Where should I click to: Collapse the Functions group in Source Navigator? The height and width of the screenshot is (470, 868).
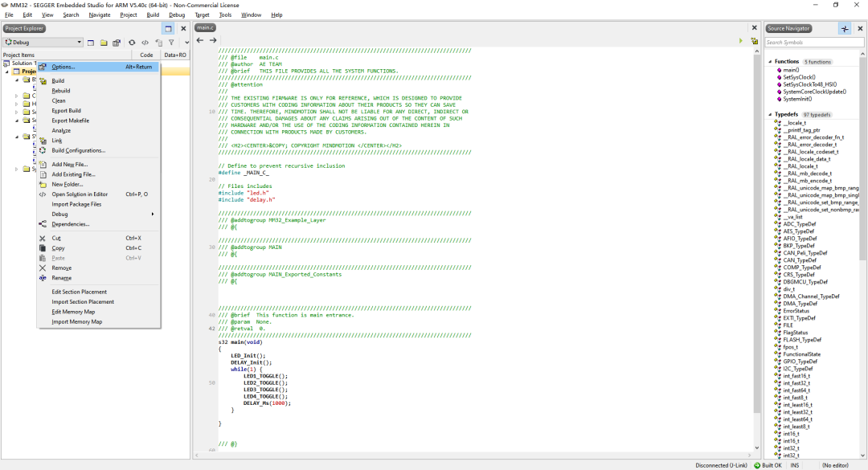click(770, 62)
